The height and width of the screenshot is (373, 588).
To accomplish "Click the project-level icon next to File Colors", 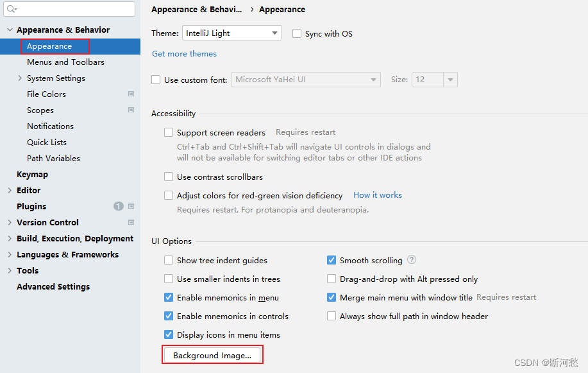I will [x=131, y=94].
